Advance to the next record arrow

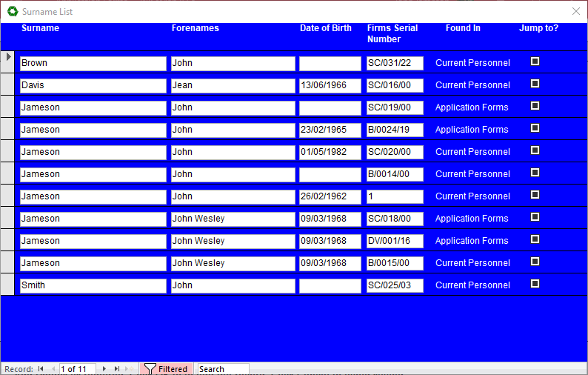pos(104,368)
